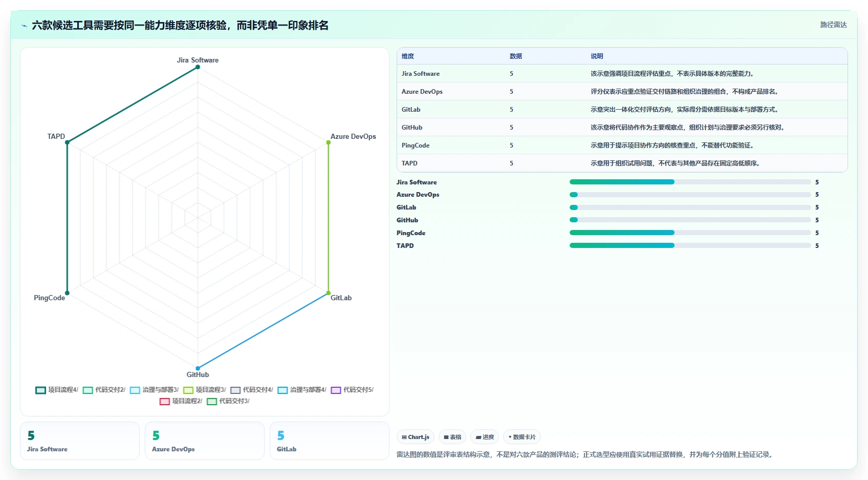868x480 pixels.
Task: Click the 路径雷达 label in header
Action: pos(833,25)
